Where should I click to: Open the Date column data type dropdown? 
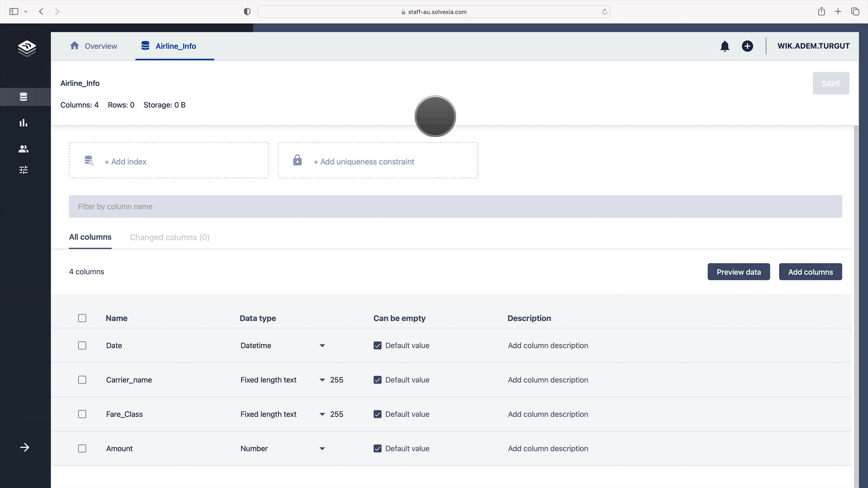point(322,346)
